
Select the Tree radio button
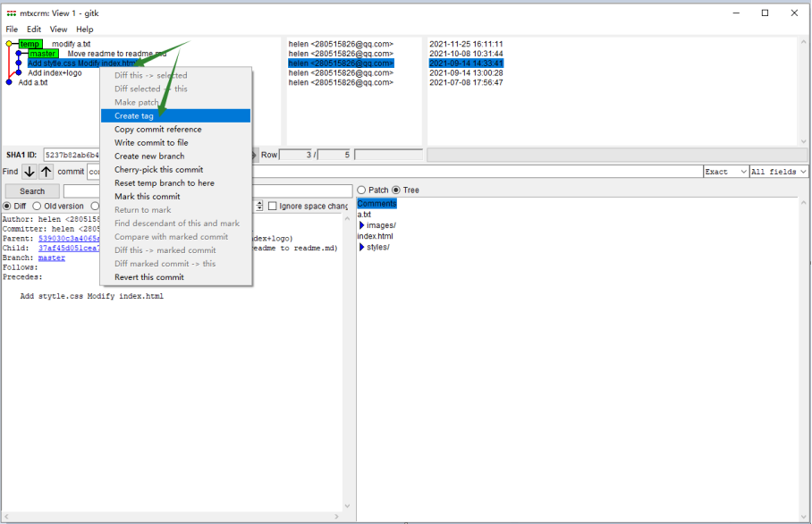tap(396, 190)
